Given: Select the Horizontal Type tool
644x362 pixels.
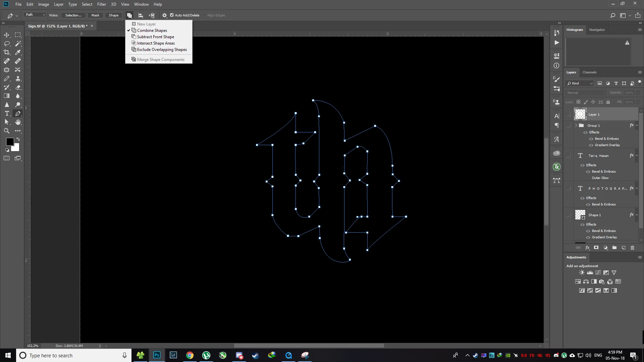Looking at the screenshot, I should point(7,114).
